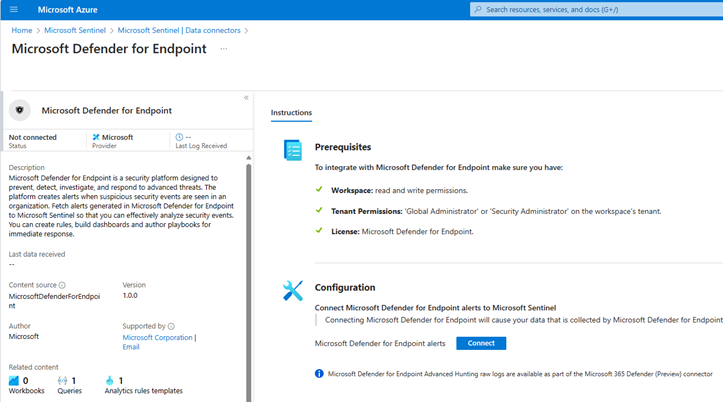Show Supported by info tooltip icon
This screenshot has width=723, height=402.
point(171,326)
